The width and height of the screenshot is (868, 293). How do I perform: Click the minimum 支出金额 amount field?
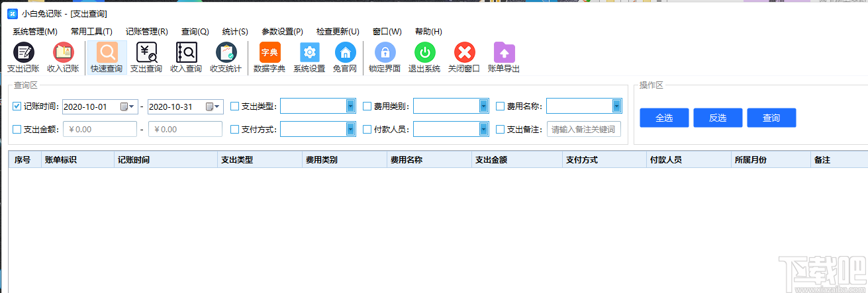coord(99,129)
